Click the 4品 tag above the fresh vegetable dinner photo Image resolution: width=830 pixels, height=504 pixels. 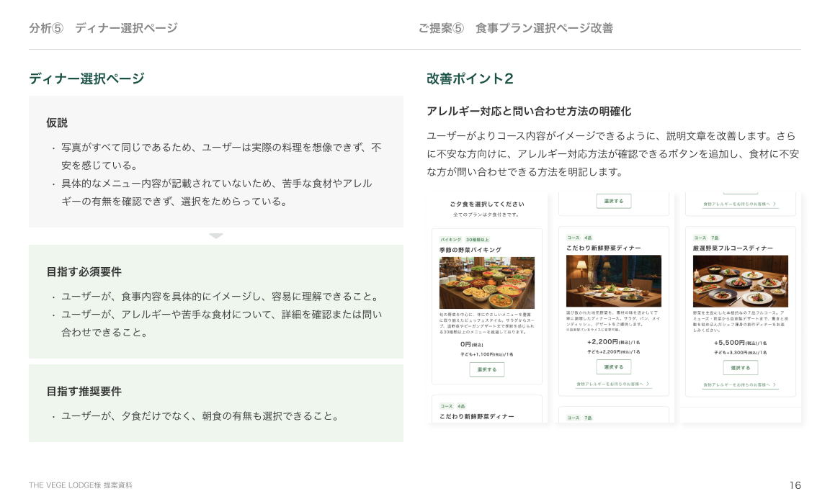coord(588,238)
